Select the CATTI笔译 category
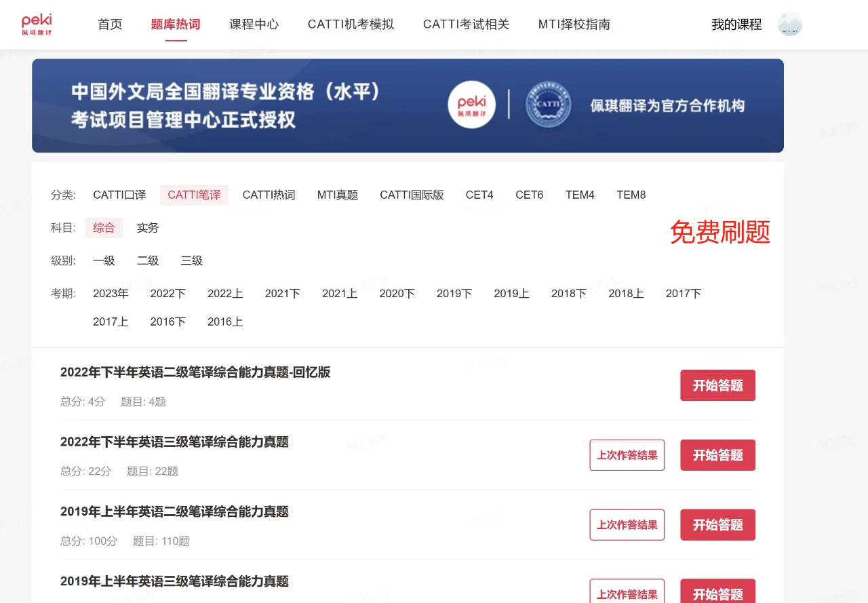The image size is (868, 603). click(x=194, y=195)
